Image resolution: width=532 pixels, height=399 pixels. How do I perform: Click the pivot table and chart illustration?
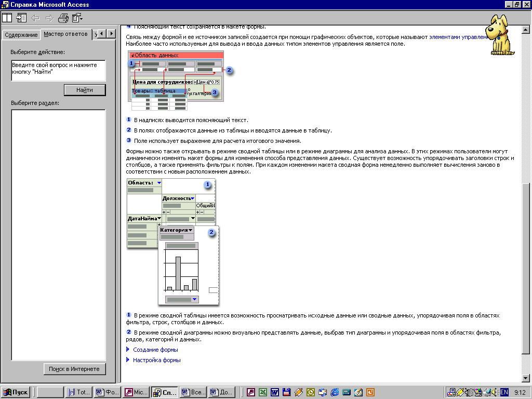(x=173, y=242)
